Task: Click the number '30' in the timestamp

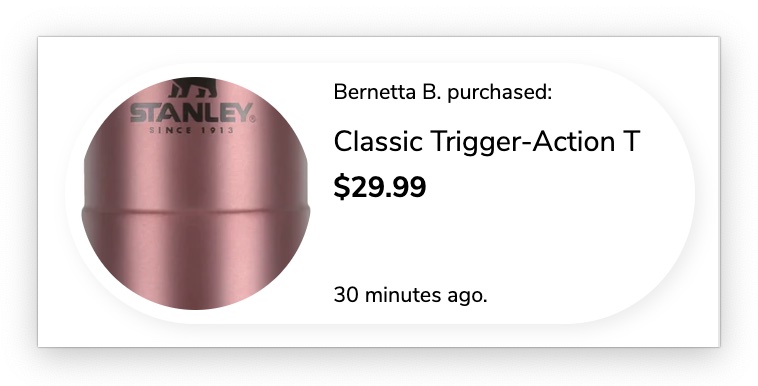Action: pos(346,295)
